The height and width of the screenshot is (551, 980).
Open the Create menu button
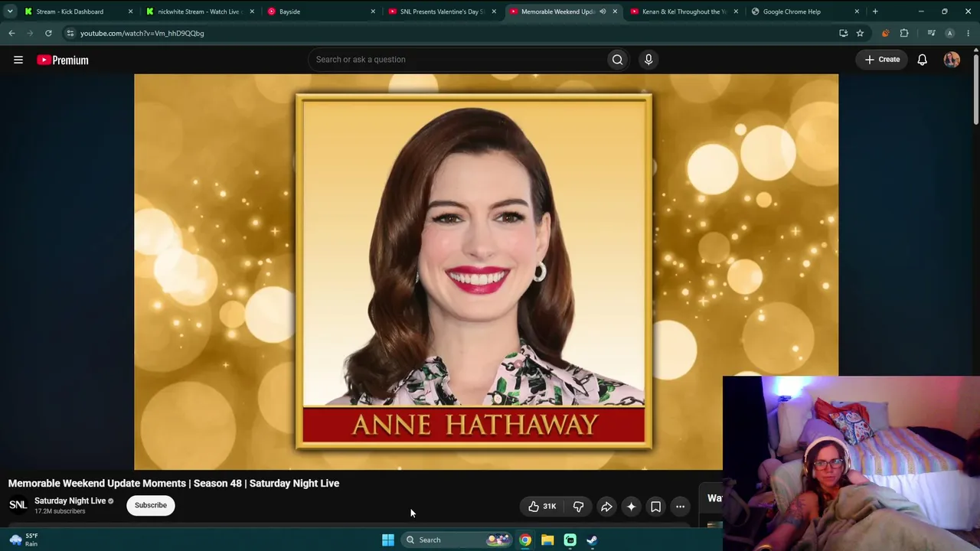click(882, 60)
